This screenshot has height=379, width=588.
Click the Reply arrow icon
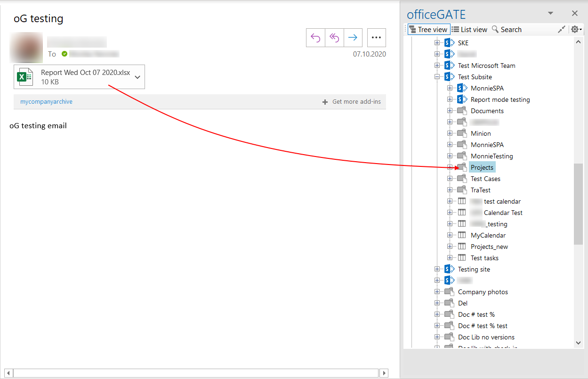315,38
